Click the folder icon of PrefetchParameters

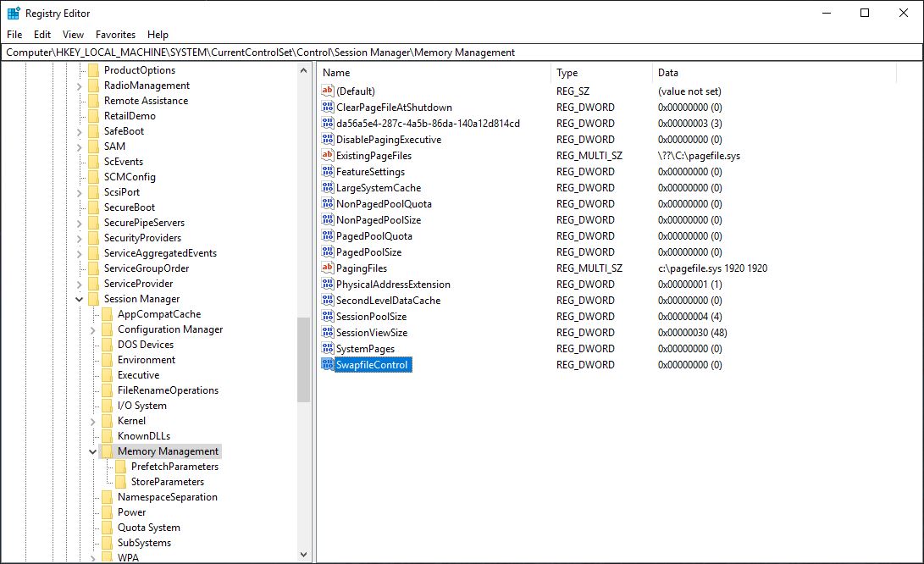click(121, 467)
